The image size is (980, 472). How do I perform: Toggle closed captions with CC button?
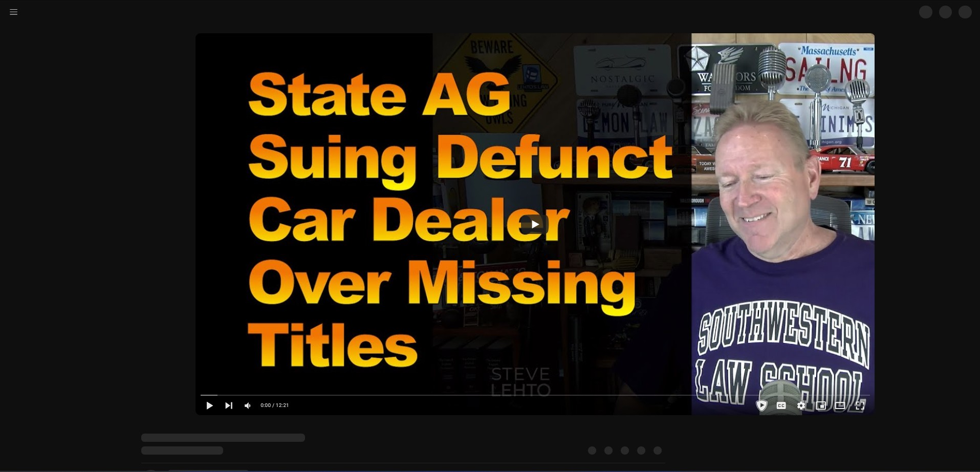coord(781,405)
